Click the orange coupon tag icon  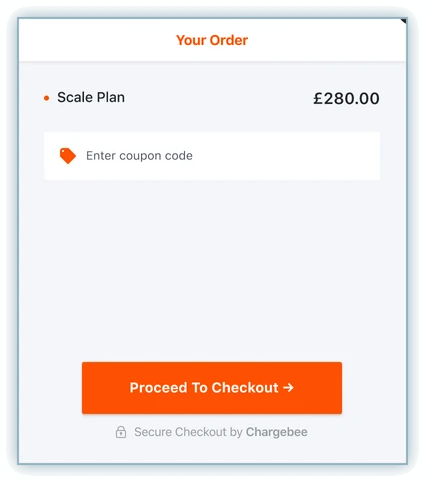click(68, 156)
